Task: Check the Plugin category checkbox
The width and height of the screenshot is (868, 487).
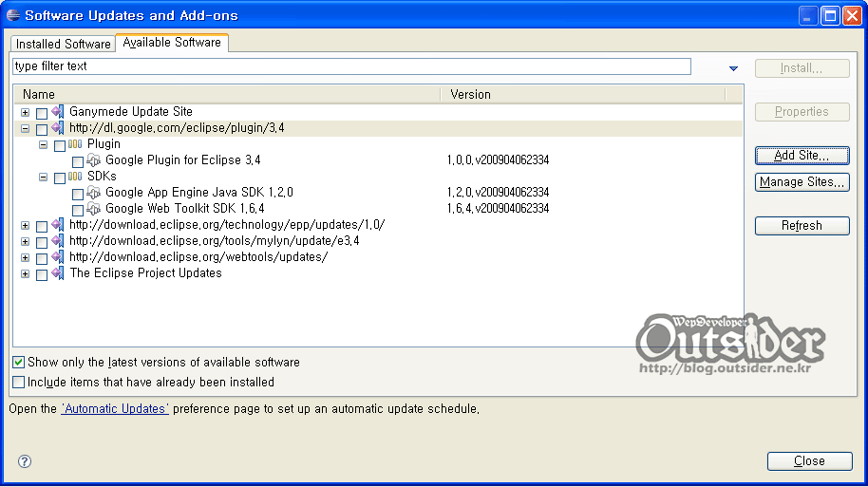Action: (x=60, y=146)
